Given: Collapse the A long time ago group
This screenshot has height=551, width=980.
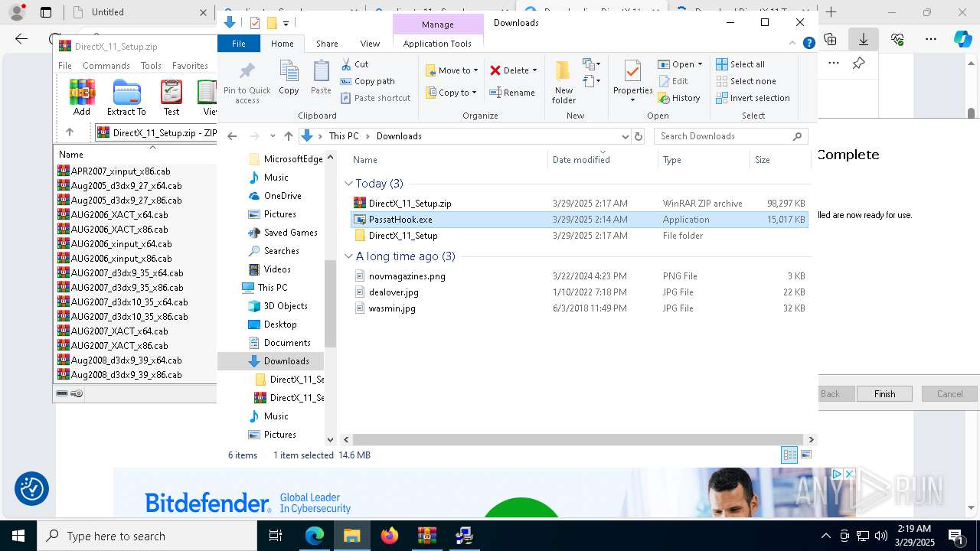Looking at the screenshot, I should 348,256.
